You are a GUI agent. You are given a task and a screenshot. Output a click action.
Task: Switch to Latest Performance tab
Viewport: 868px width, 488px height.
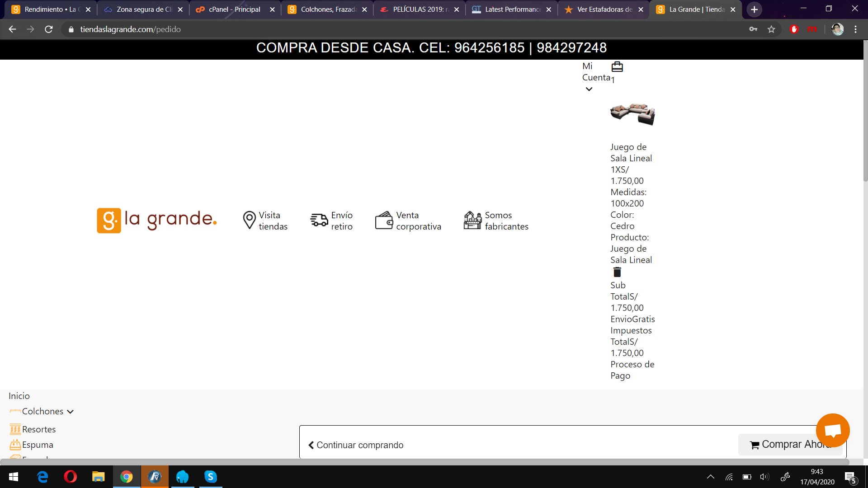pos(512,9)
